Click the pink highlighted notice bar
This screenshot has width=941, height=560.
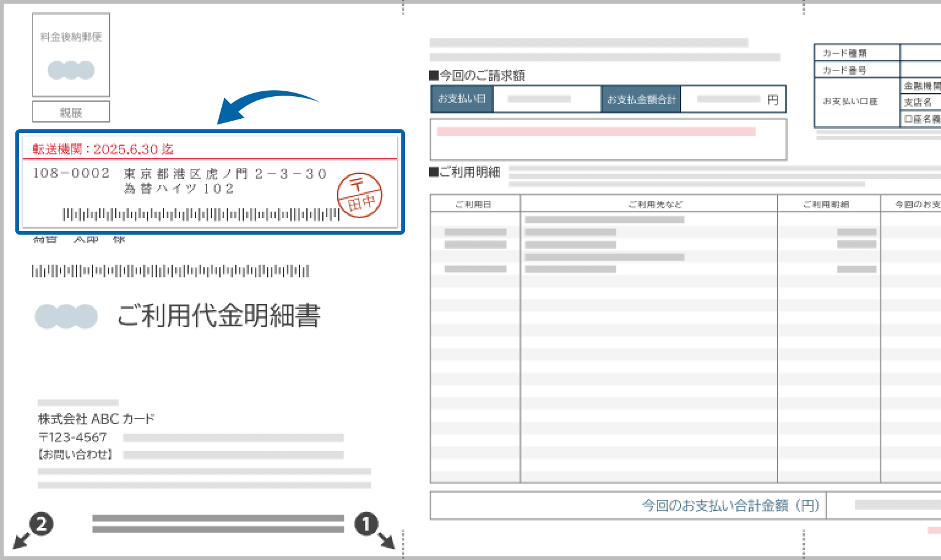[x=596, y=132]
